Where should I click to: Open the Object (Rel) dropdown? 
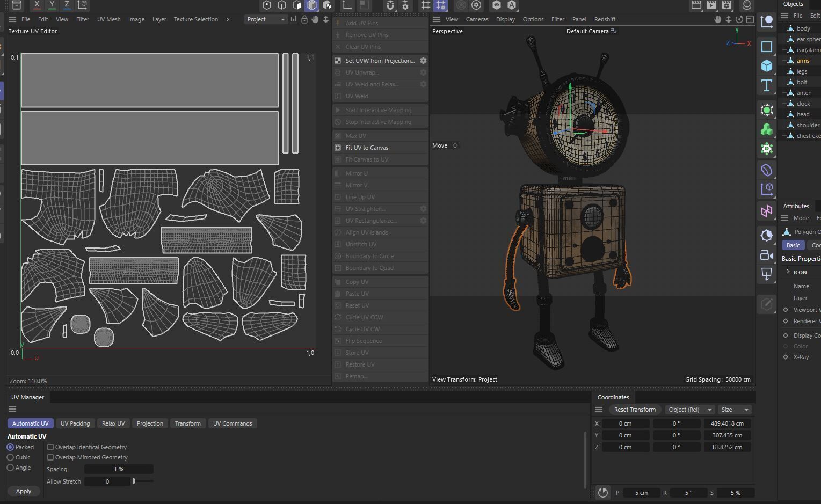pyautogui.click(x=690, y=410)
